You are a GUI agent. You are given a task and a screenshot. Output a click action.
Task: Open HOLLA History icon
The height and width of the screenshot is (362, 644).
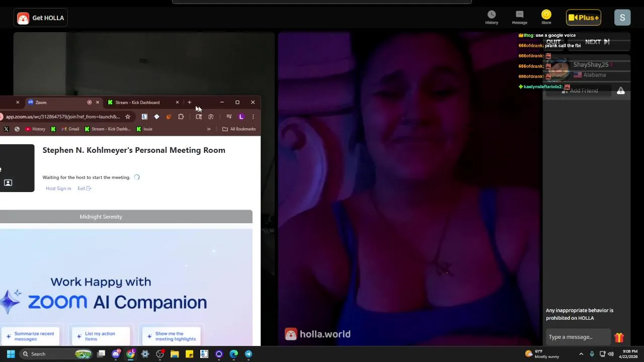click(492, 18)
